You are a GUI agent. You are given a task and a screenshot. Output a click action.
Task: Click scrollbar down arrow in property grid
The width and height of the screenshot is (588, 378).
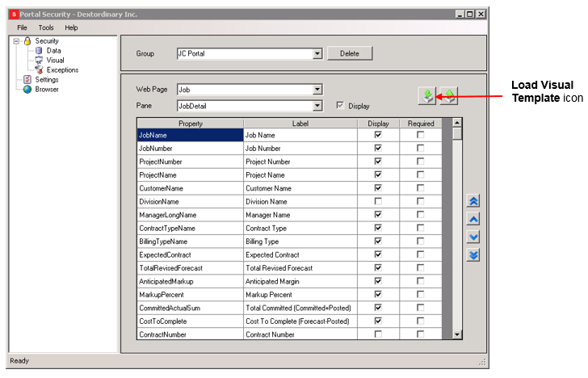click(457, 334)
